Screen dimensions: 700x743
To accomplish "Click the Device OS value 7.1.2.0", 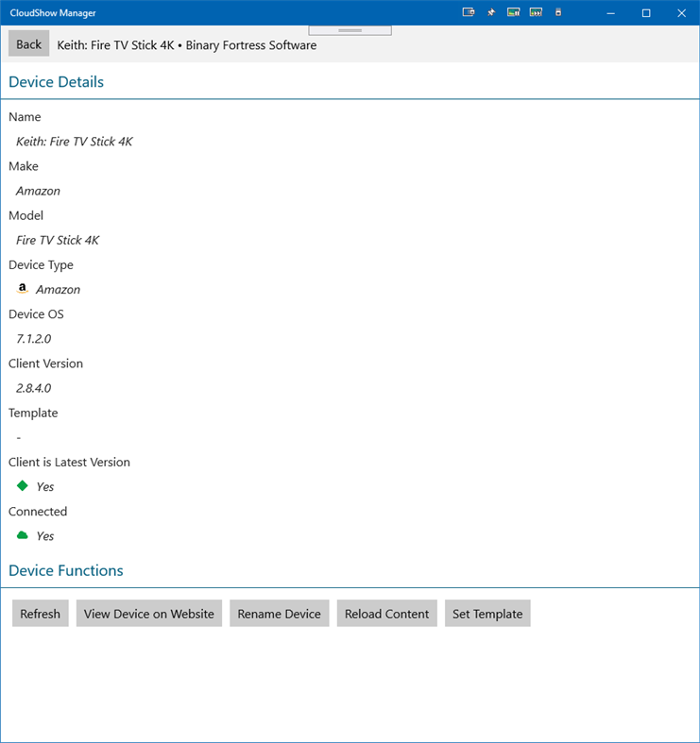I will 34,339.
